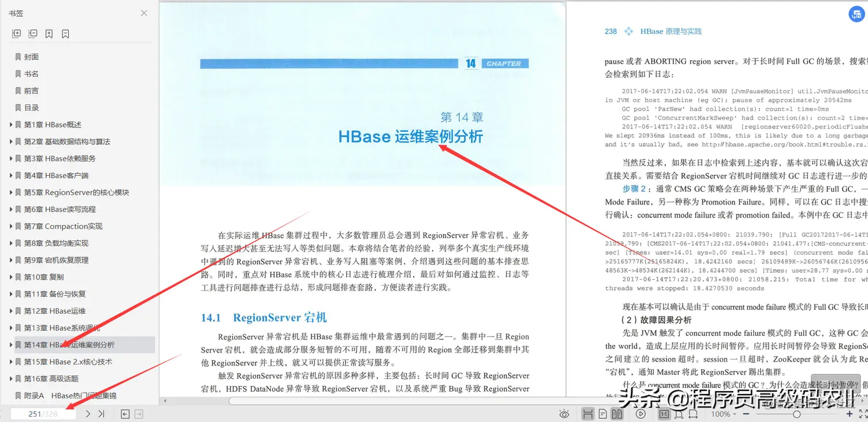Open the 100% zoom level dropdown
Viewport: 868px width, 422px height.
(x=724, y=413)
